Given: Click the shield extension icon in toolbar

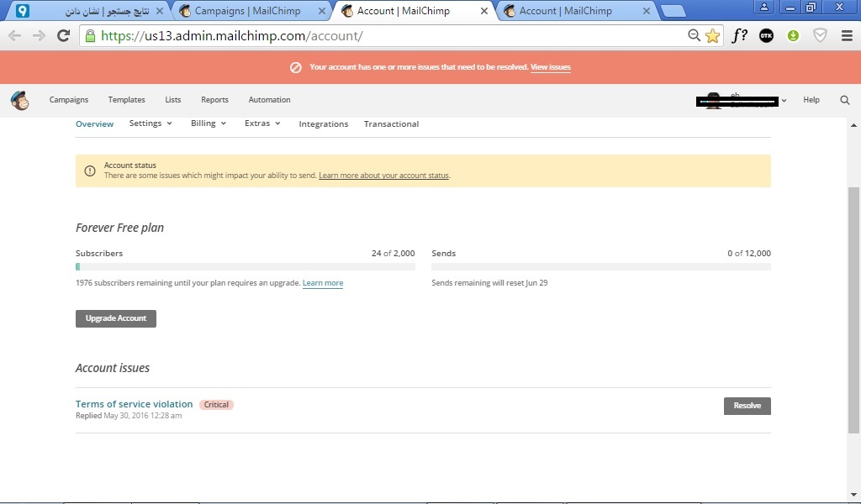Looking at the screenshot, I should [x=820, y=36].
